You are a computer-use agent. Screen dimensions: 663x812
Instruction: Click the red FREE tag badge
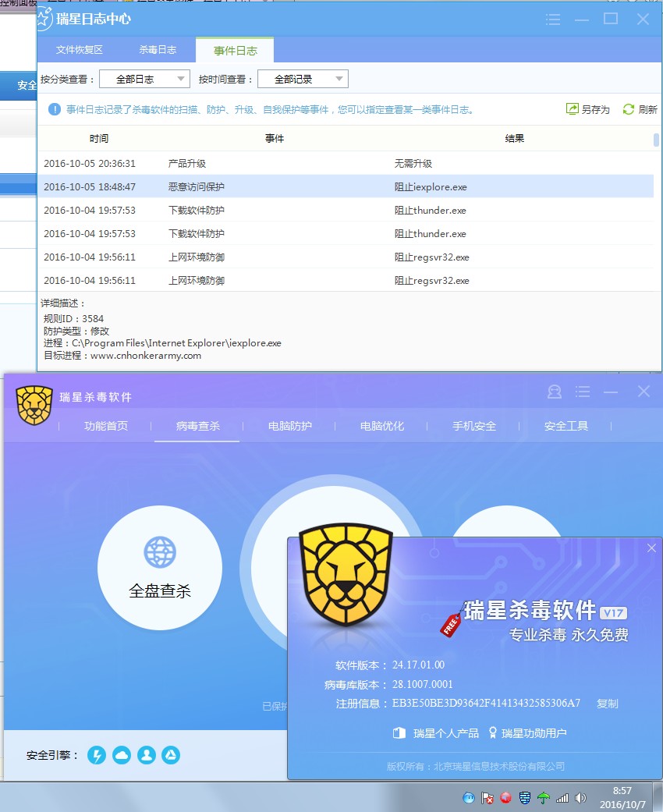point(451,625)
